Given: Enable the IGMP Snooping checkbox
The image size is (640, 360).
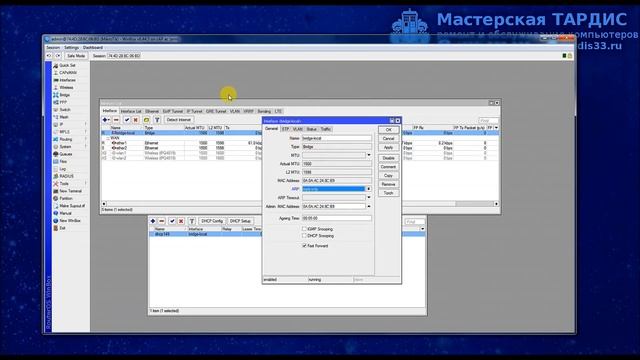Looking at the screenshot, I should 304,229.
